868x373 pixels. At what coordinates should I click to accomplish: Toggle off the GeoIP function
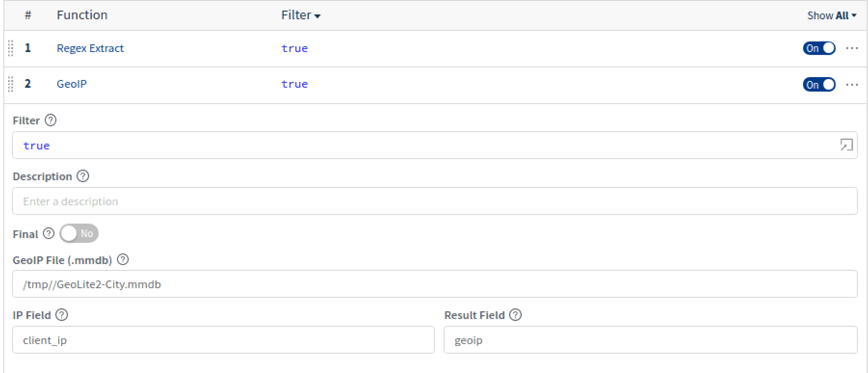[x=819, y=84]
